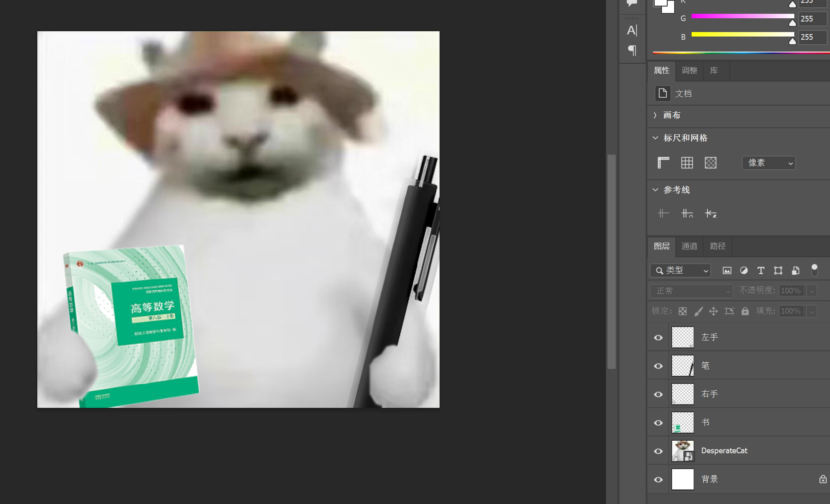
Task: Toggle visibility of DesperateCat layer
Action: [658, 451]
